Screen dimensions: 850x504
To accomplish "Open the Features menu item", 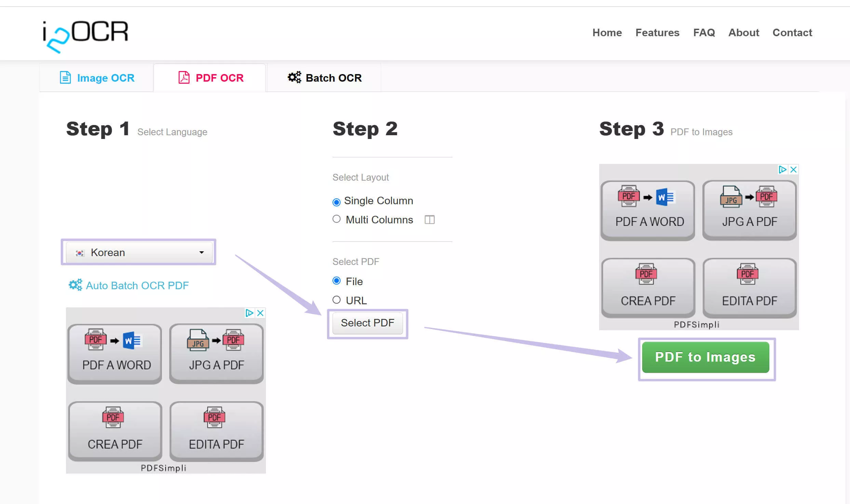I will [x=657, y=32].
